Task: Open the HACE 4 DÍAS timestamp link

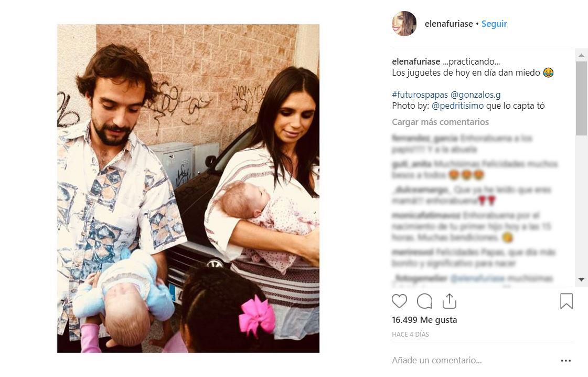Action: pos(410,334)
